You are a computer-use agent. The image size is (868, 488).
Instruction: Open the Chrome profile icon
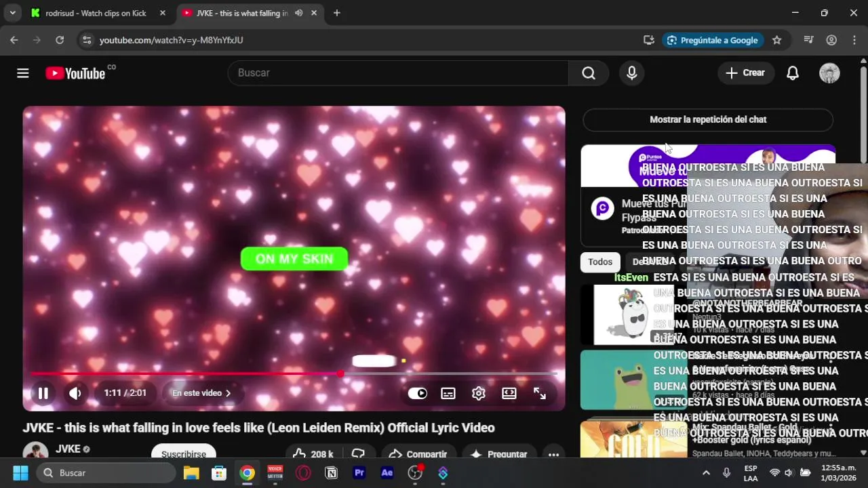click(x=831, y=40)
